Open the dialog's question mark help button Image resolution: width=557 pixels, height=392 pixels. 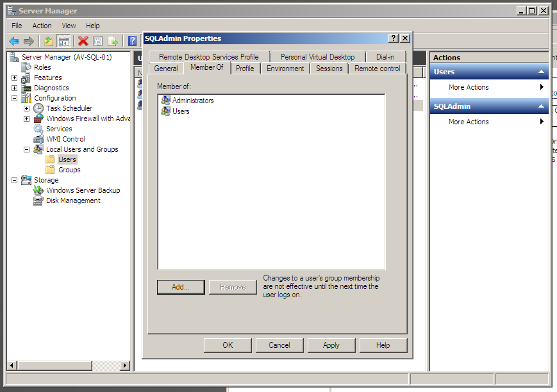tap(394, 38)
